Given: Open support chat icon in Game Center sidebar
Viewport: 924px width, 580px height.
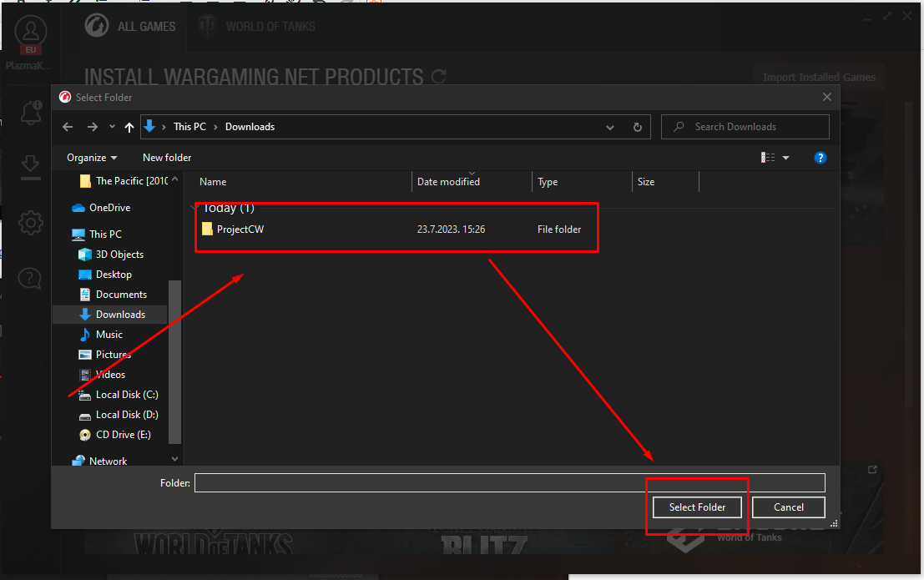Looking at the screenshot, I should point(30,278).
